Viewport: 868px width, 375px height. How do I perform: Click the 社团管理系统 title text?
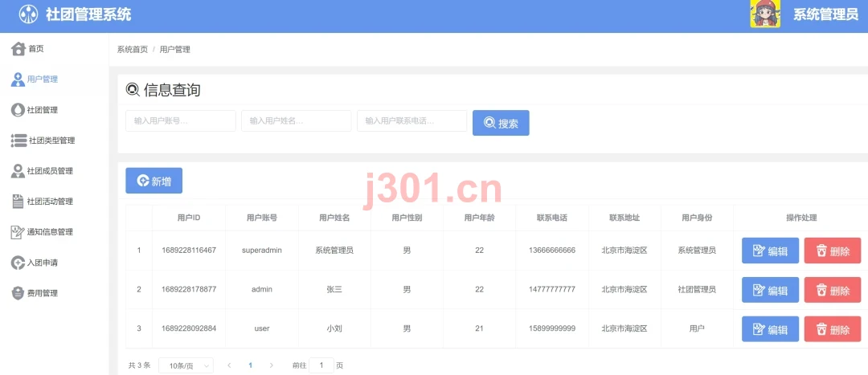point(88,14)
